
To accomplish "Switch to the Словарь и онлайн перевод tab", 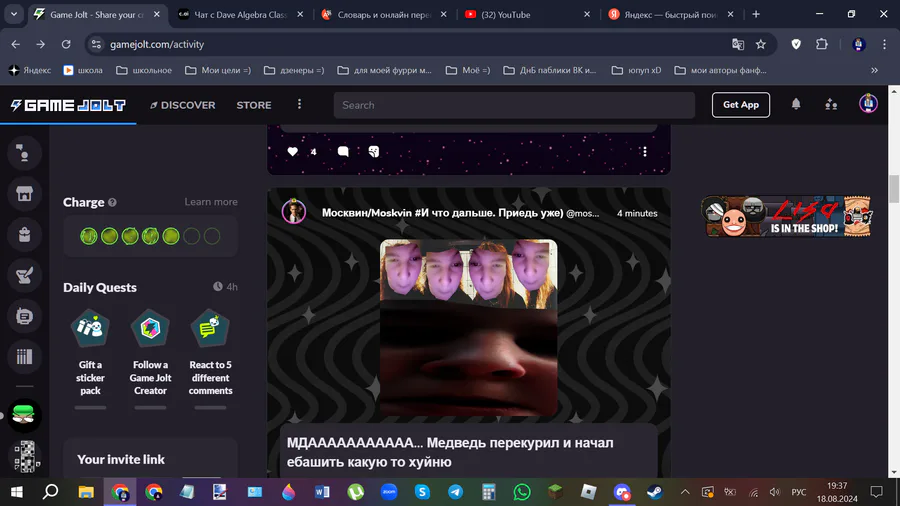I will (385, 14).
